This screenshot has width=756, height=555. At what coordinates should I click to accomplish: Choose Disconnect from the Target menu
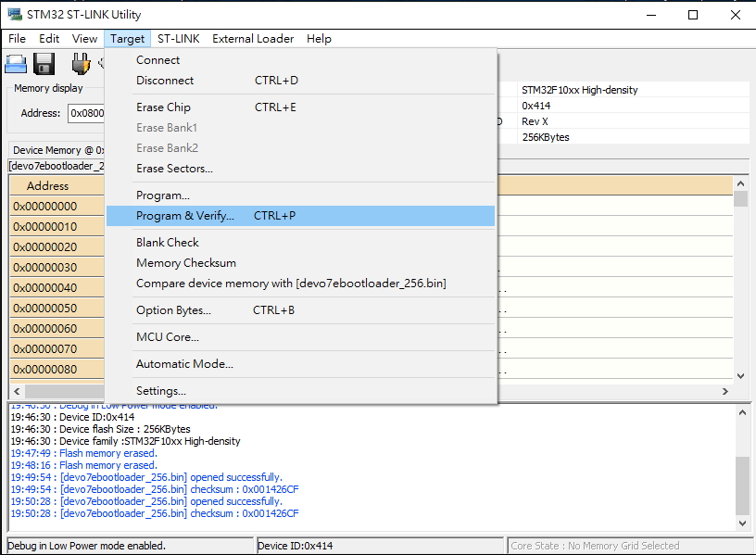300,80
